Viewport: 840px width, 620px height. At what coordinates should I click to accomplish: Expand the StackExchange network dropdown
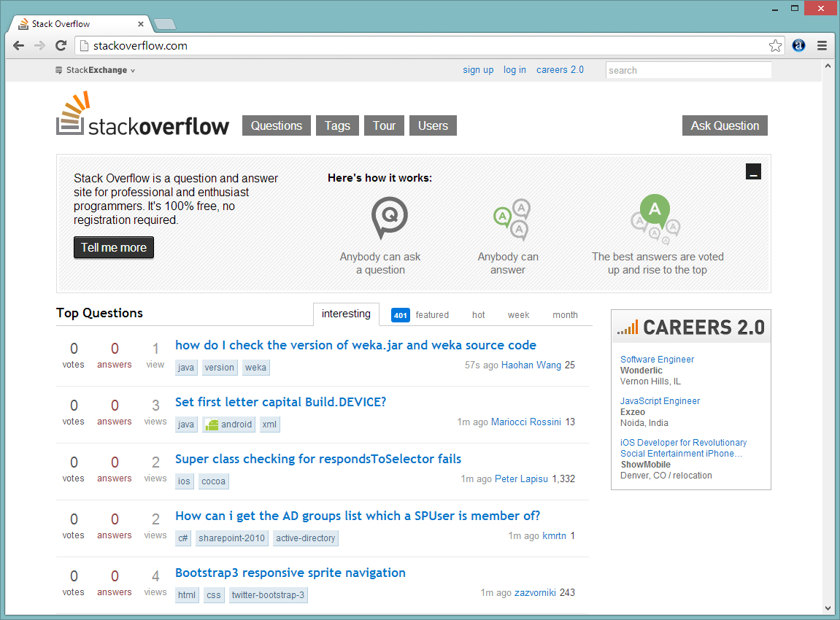[x=96, y=70]
